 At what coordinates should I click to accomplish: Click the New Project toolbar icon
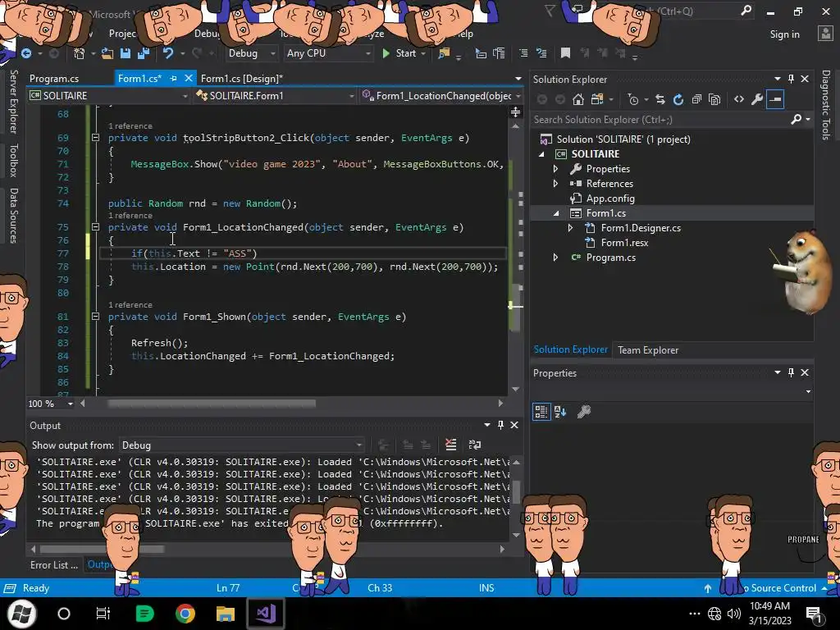pos(80,53)
